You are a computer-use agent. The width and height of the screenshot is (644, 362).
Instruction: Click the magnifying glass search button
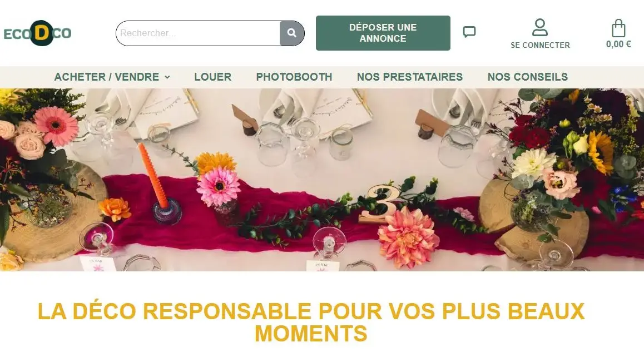pyautogui.click(x=292, y=33)
